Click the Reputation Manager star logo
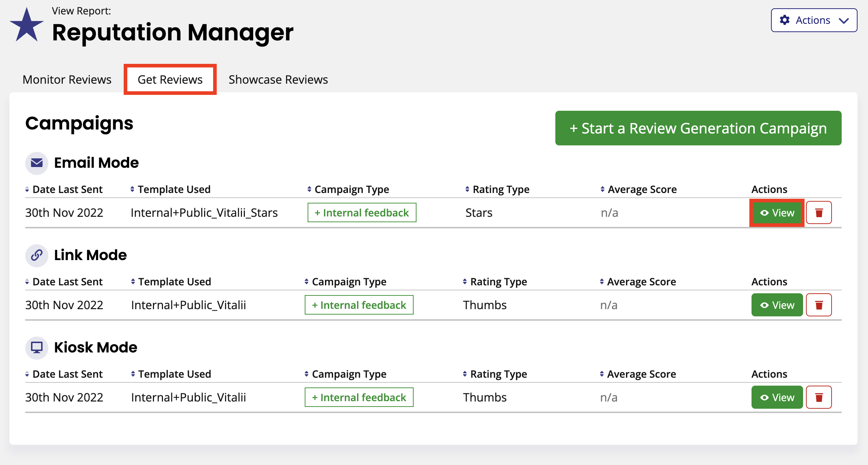Viewport: 868px width, 465px height. coord(27,25)
